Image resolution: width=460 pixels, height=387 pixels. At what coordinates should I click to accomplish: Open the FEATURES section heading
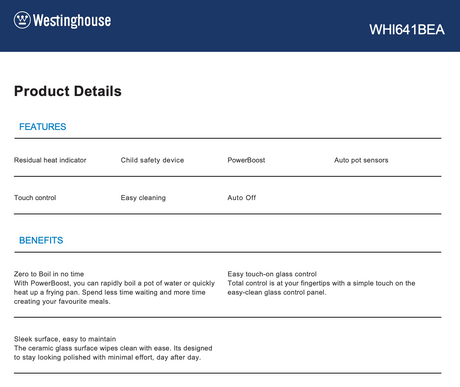tap(43, 127)
